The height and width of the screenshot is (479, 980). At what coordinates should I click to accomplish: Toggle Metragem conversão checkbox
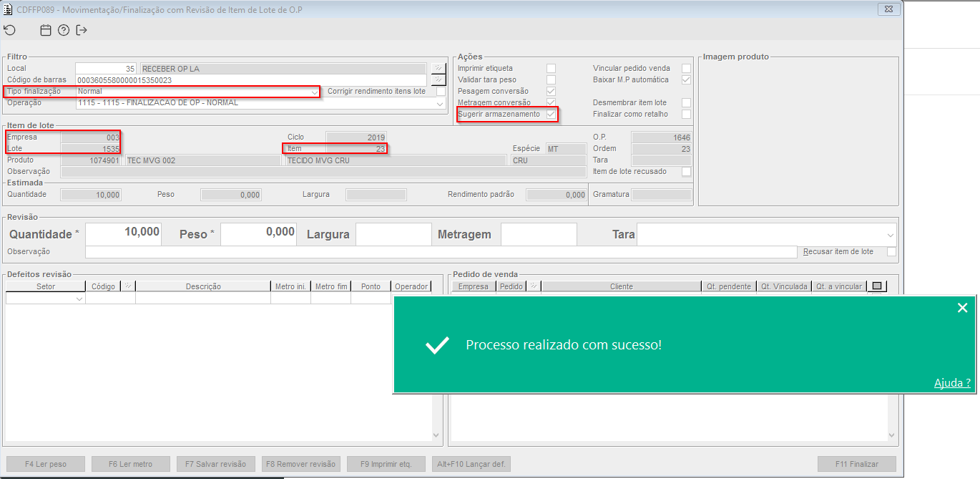(x=551, y=103)
